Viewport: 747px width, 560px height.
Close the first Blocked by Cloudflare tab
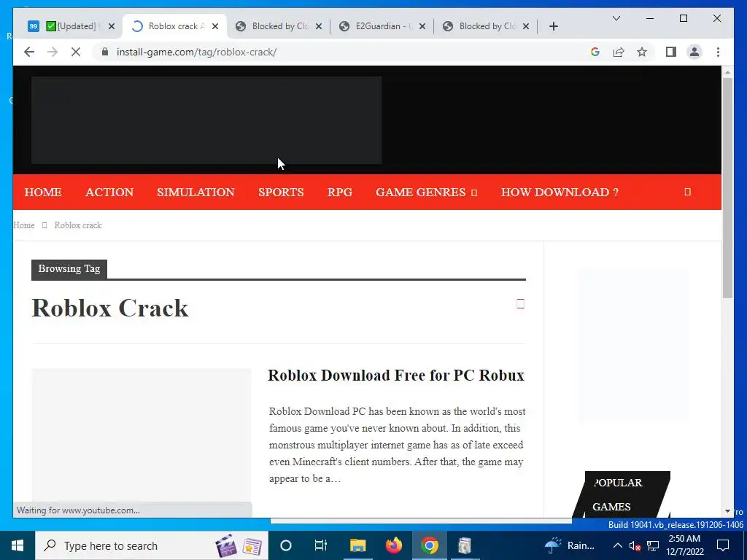pos(319,26)
